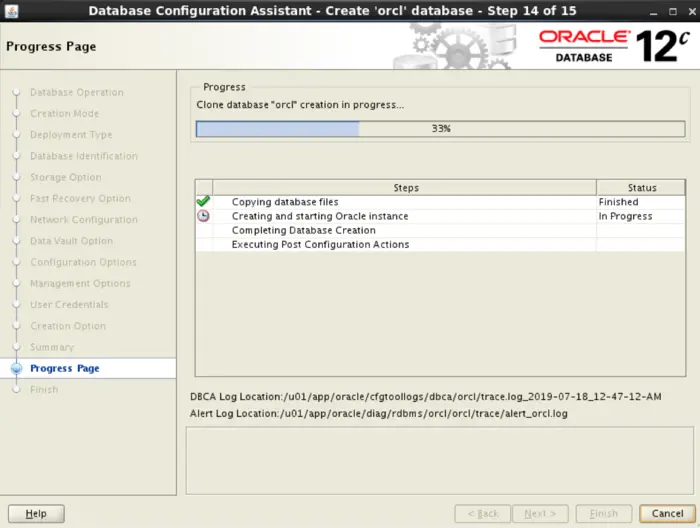
Task: Select Fast Recovery Option step in sidebar
Action: click(x=80, y=198)
